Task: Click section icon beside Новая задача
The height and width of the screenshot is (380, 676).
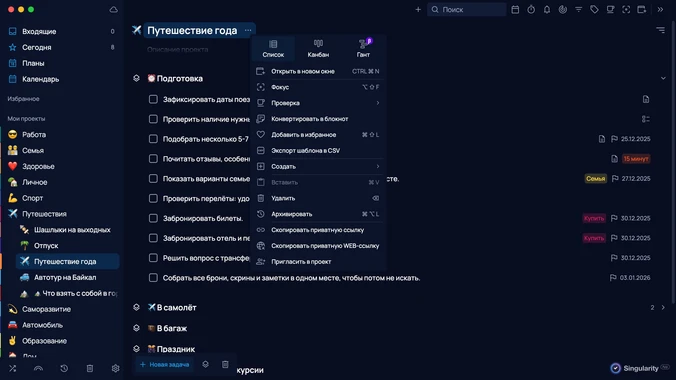Action: pos(206,364)
